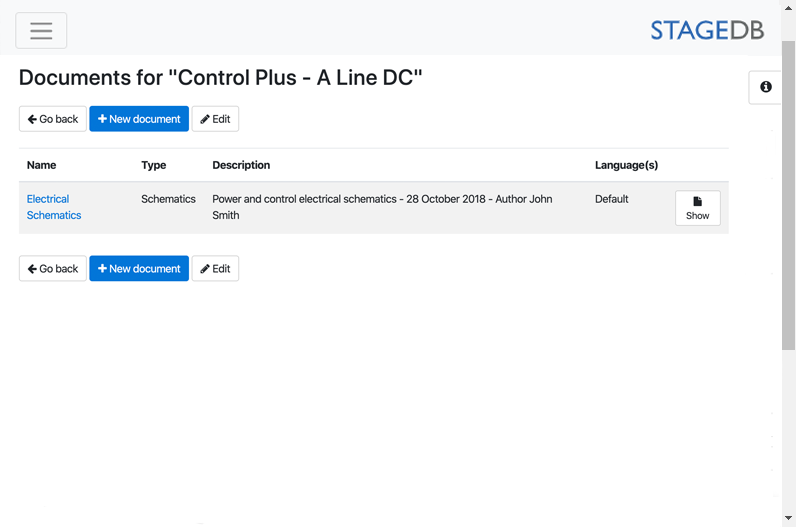Click the Documents for Control Plus heading
796x527 pixels.
click(x=220, y=78)
